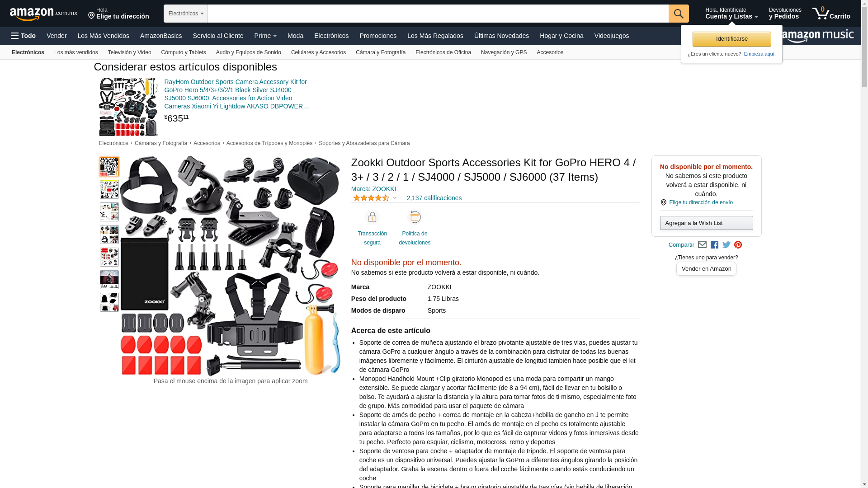Select the second product thumbnail image
The width and height of the screenshot is (868, 488).
(x=109, y=189)
